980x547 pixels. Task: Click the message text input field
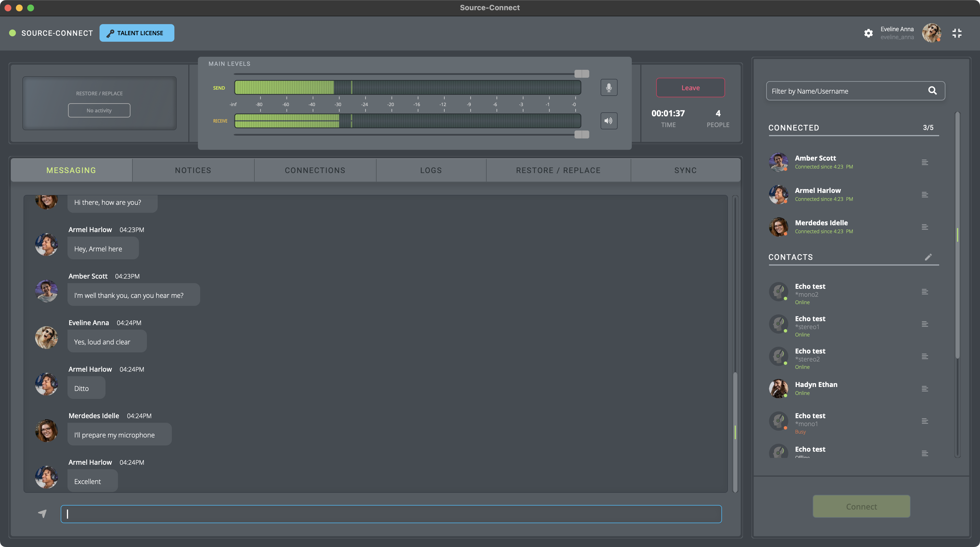391,514
